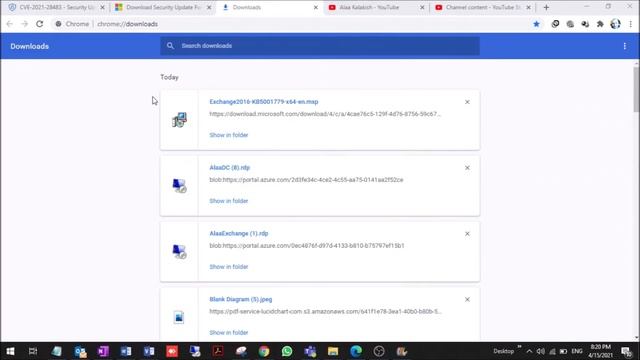Close the Download Security Update tab
The width and height of the screenshot is (640, 360).
(209, 7)
